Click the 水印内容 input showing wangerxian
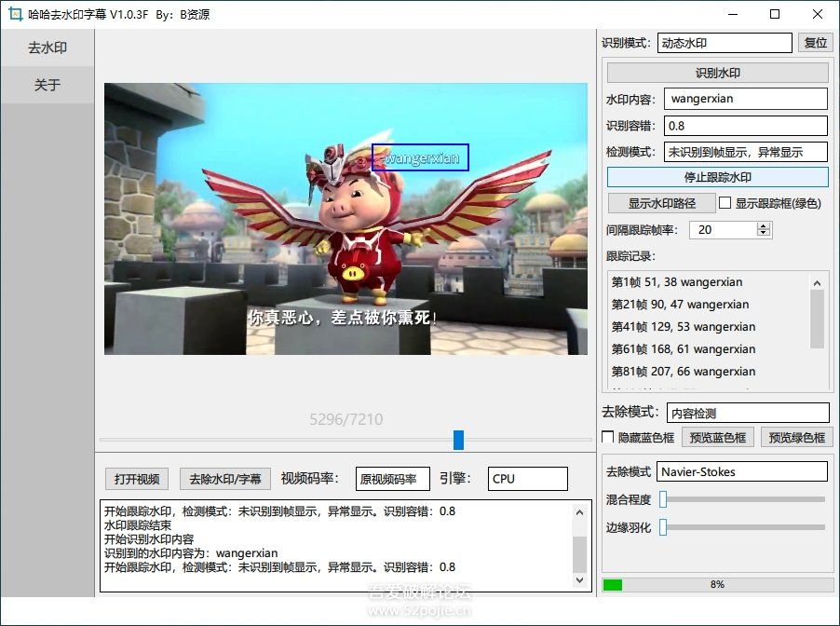Viewport: 840px width, 626px height. (745, 98)
